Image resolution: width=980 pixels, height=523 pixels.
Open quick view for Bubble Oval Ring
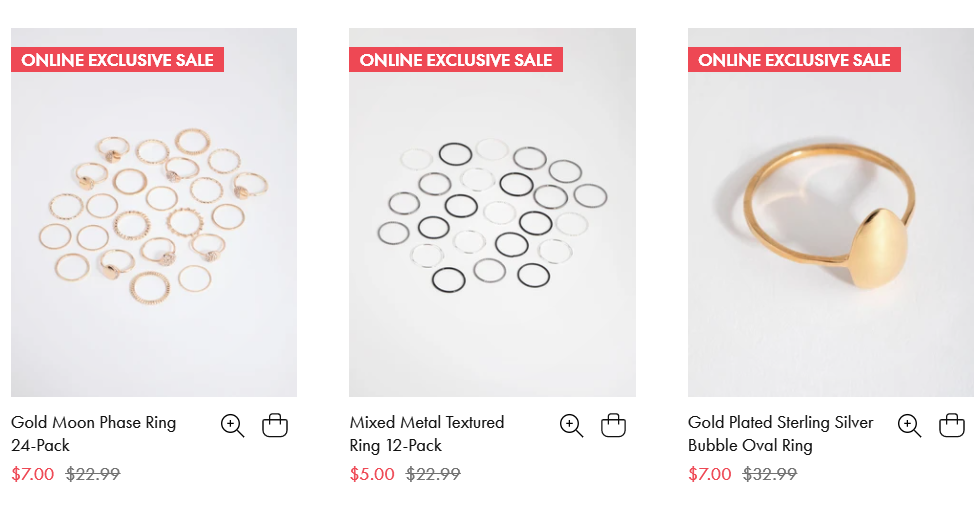[909, 426]
